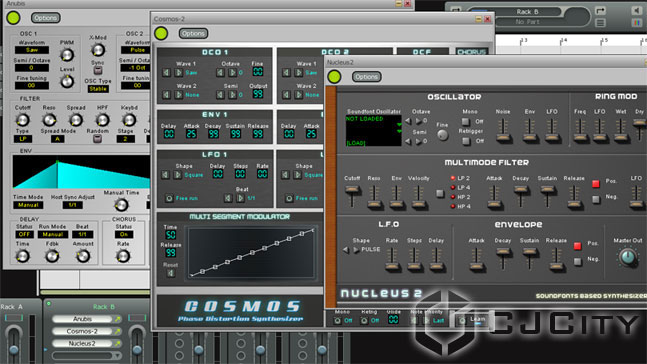Click the Anubis filter Cutoff knob

(22, 120)
